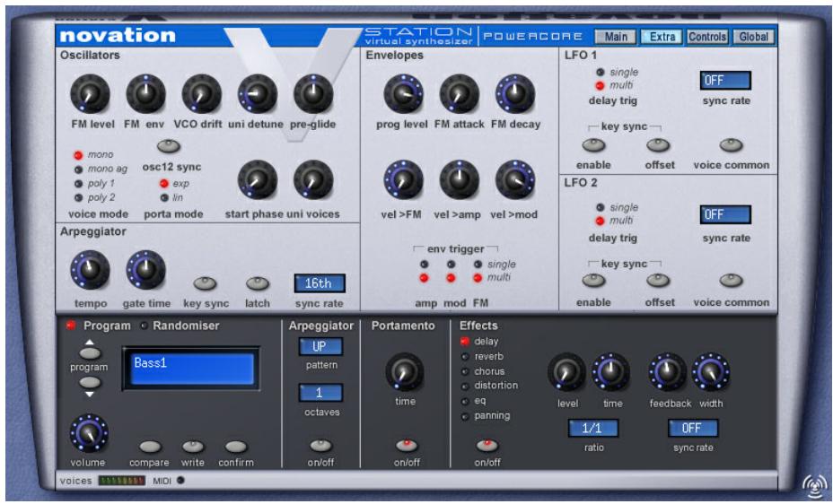The height and width of the screenshot is (504, 833).
Task: Click the uni detune knob
Action: coord(258,93)
